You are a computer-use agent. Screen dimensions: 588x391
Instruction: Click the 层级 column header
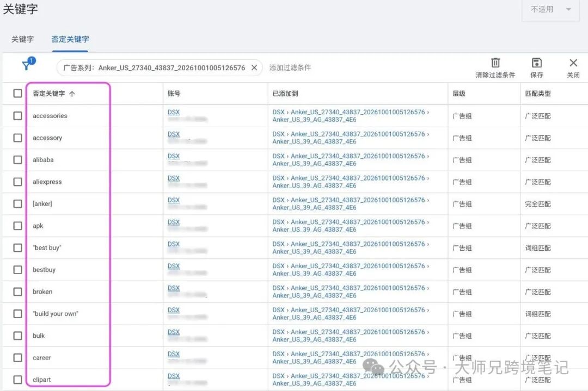coord(459,94)
